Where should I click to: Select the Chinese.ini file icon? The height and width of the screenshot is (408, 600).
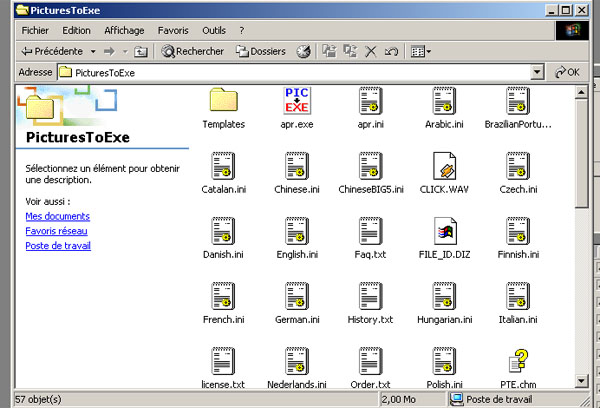pos(297,166)
